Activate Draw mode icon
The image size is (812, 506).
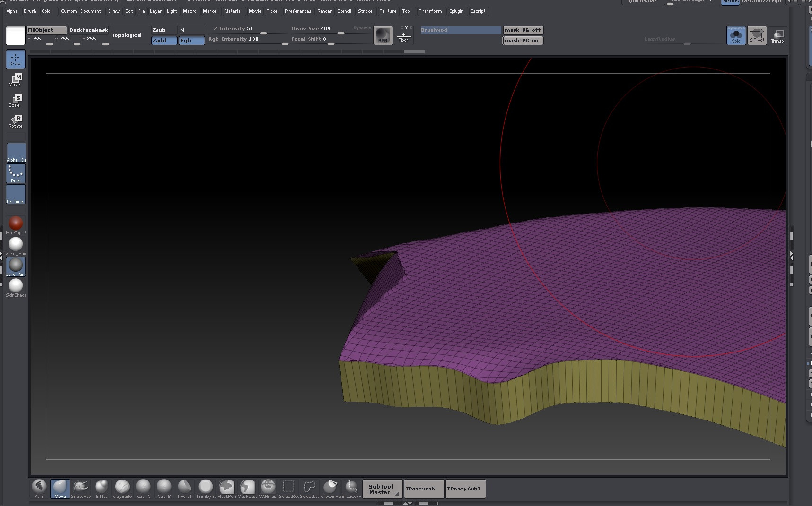tap(16, 60)
